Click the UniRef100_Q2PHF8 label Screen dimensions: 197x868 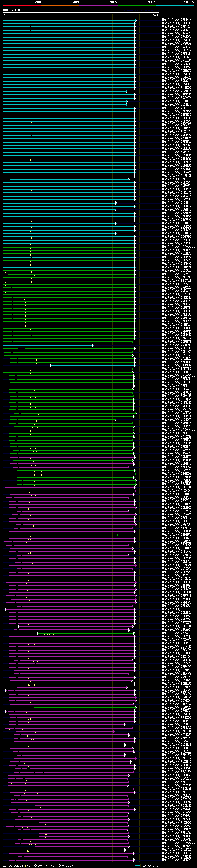pyautogui.click(x=177, y=463)
